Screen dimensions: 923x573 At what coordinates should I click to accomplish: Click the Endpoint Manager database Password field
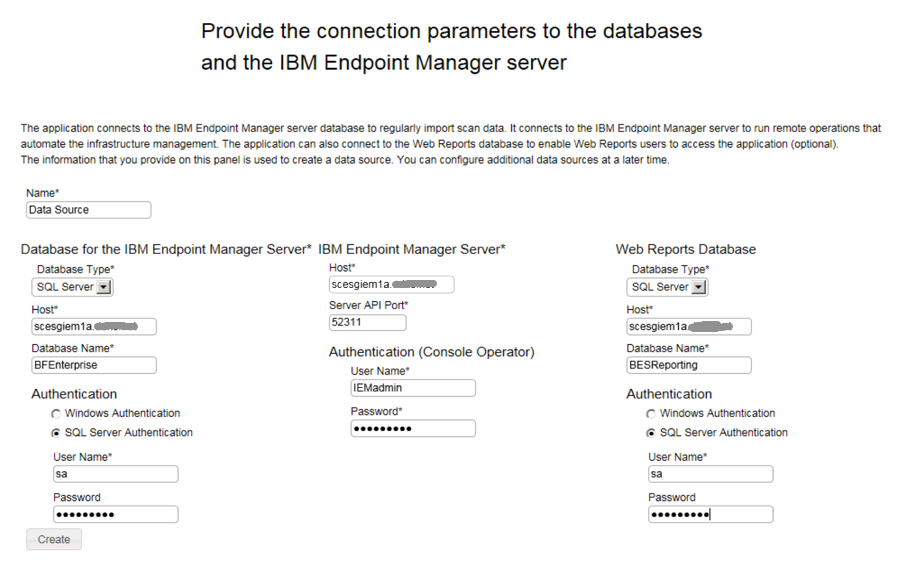pyautogui.click(x=115, y=514)
